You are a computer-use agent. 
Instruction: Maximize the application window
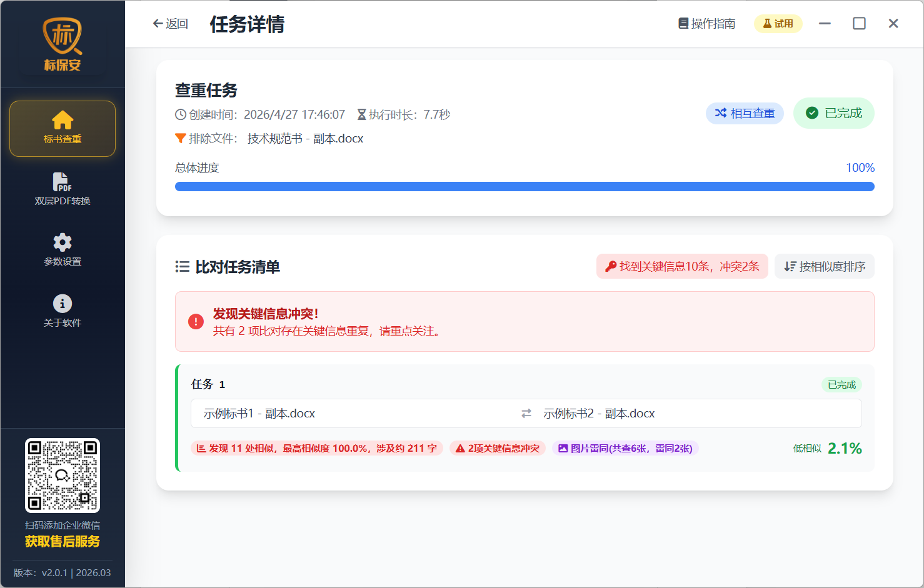(860, 24)
